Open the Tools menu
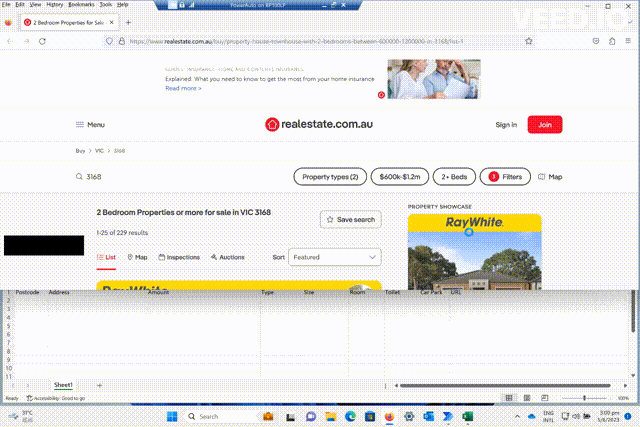 click(x=106, y=4)
